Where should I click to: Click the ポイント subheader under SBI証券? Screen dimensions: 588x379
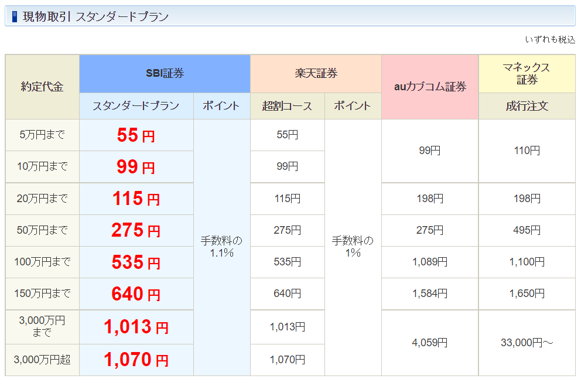[221, 106]
